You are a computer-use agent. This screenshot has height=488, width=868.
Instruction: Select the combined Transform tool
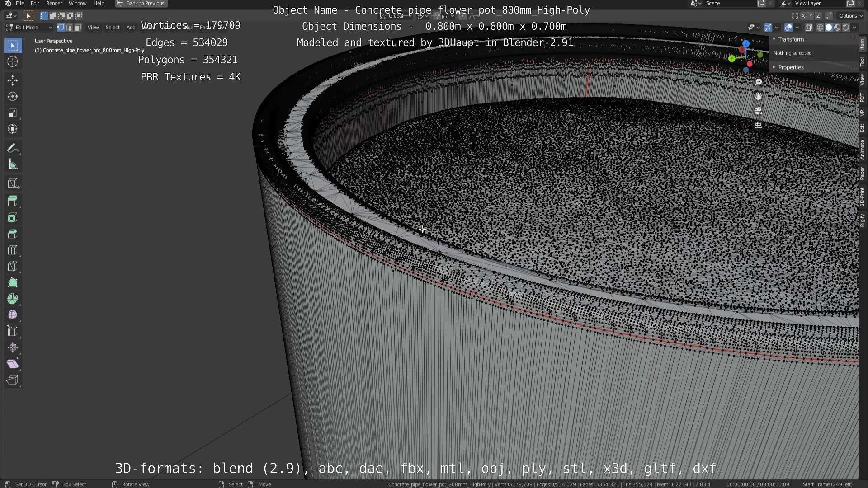(x=13, y=129)
